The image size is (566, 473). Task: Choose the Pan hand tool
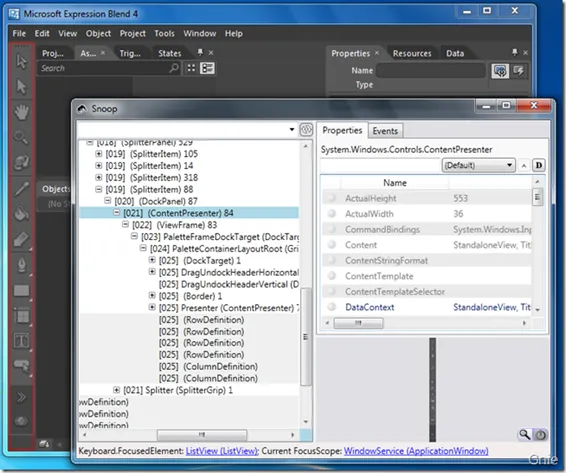pyautogui.click(x=21, y=112)
